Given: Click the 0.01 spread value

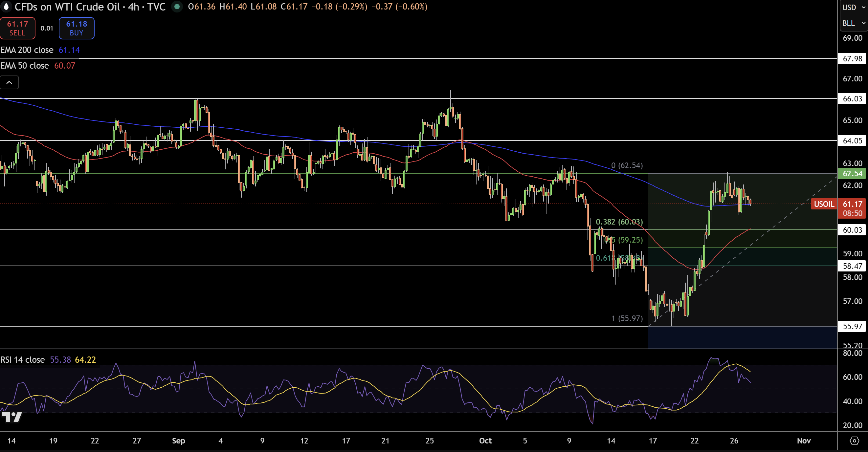Looking at the screenshot, I should pyautogui.click(x=47, y=28).
